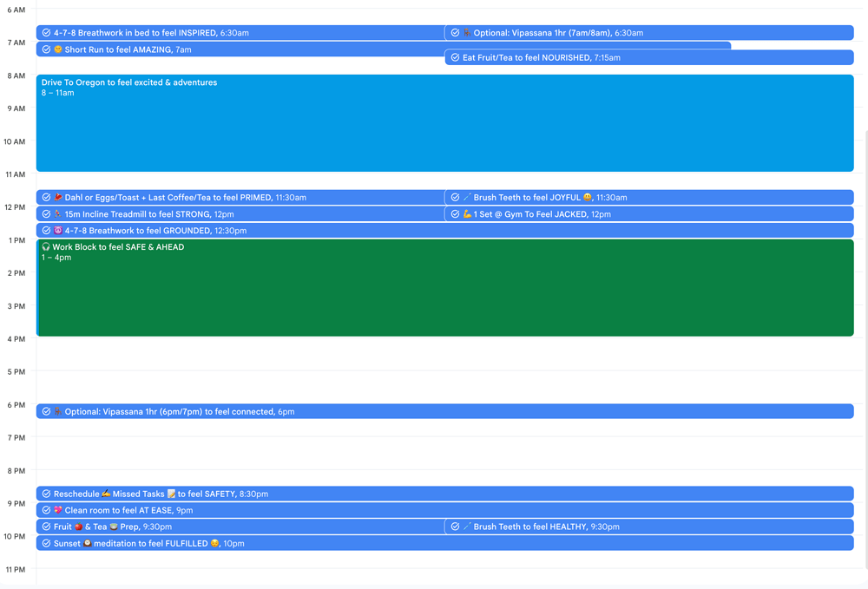Screen dimensions: 868x589
Task: Toggle check icon on Sunset meditation task
Action: coord(47,543)
